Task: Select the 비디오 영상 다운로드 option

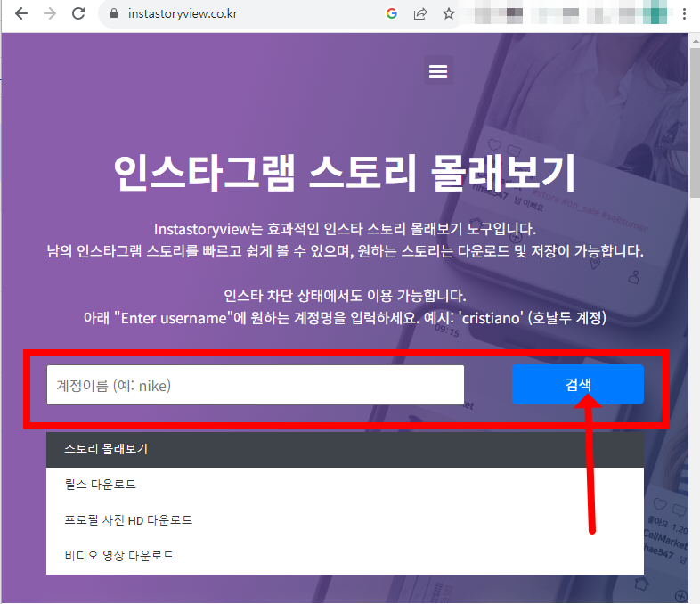Action: pos(345,556)
